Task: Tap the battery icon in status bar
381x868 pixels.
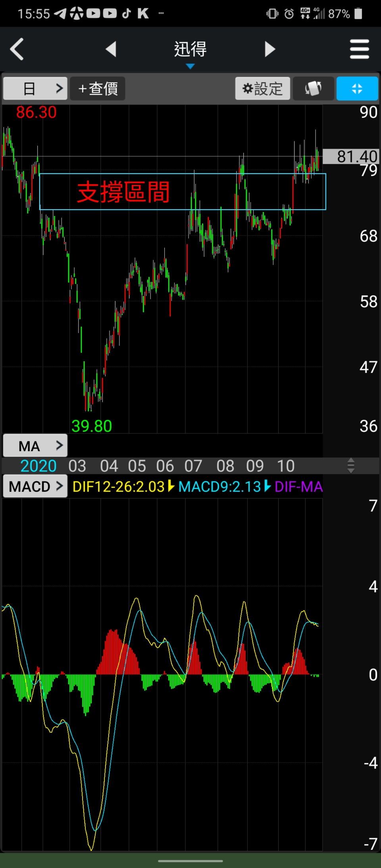Action: pos(358,14)
